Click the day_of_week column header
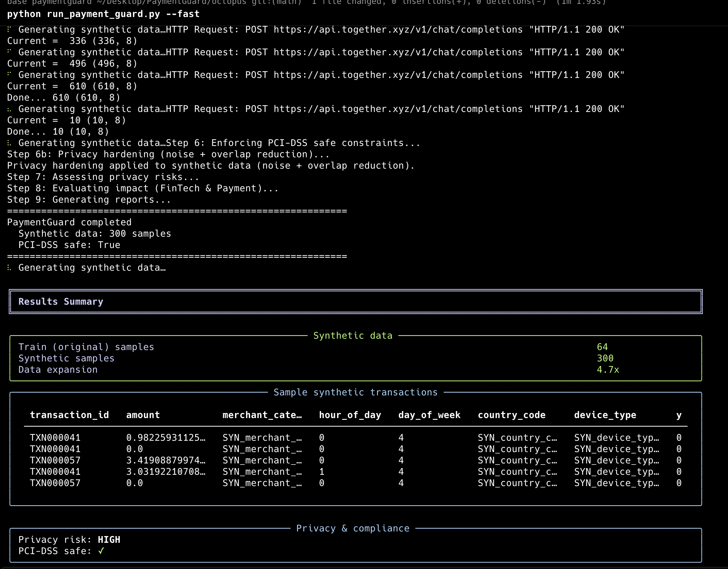This screenshot has width=728, height=569. point(429,415)
